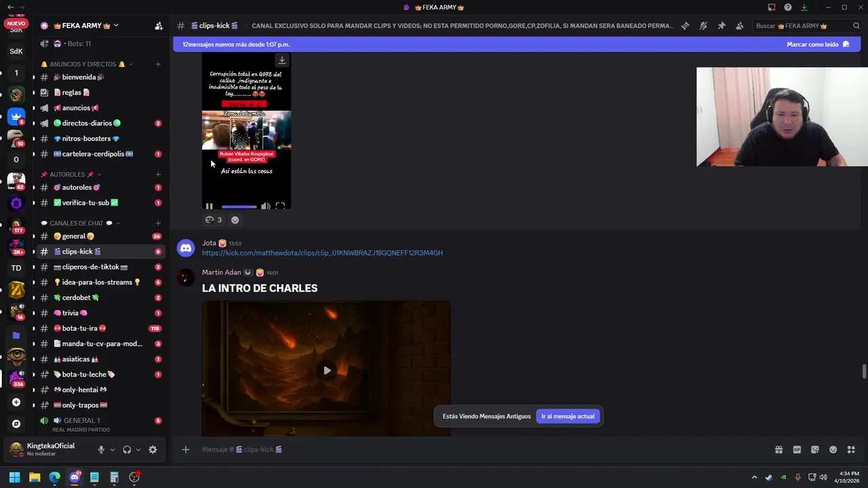Image resolution: width=868 pixels, height=488 pixels.
Task: Open pinned messages via the pin icon
Action: pos(722,26)
